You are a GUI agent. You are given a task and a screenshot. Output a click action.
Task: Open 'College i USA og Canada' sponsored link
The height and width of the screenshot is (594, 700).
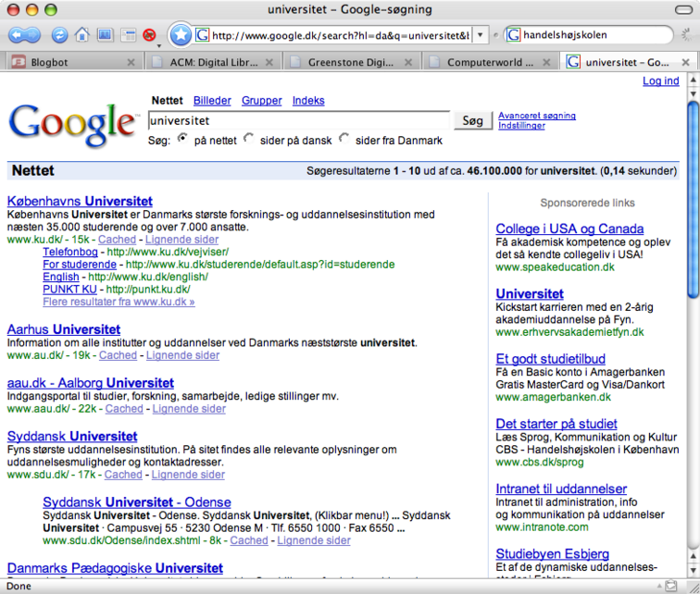[x=569, y=229]
